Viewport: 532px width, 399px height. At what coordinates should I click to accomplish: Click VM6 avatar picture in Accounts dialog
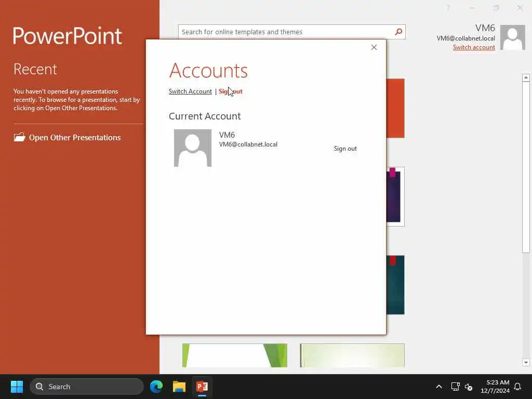coord(193,148)
